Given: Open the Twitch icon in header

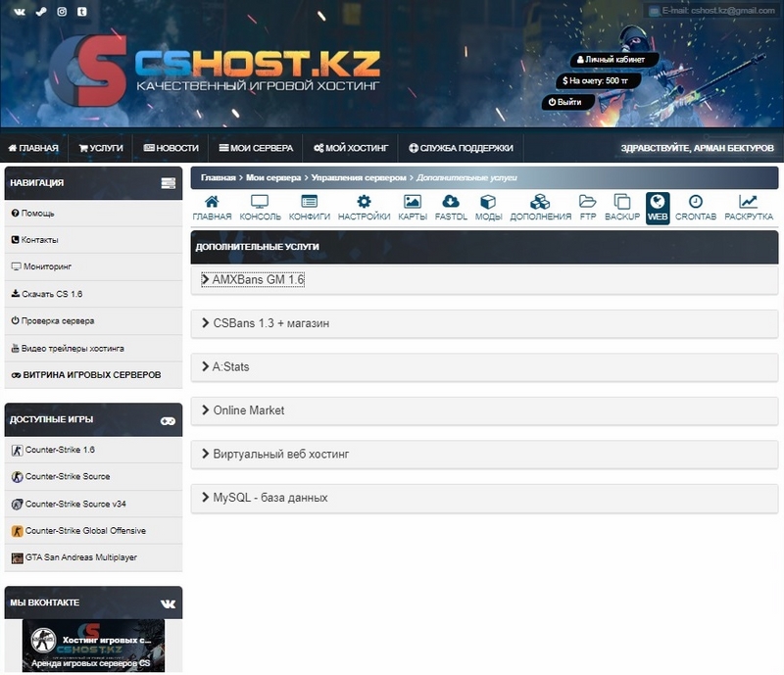Looking at the screenshot, I should tap(82, 12).
